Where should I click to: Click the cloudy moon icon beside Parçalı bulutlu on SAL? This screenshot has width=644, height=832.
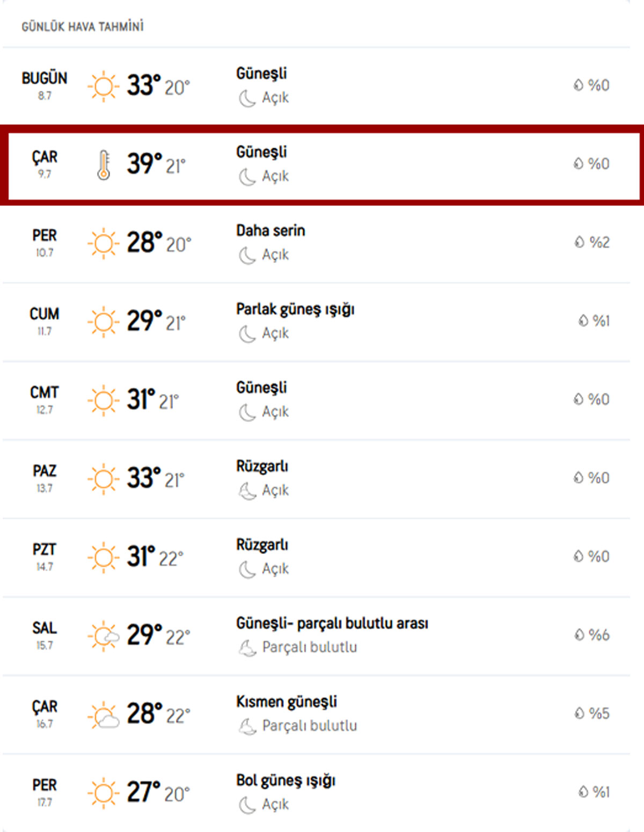[x=247, y=648]
